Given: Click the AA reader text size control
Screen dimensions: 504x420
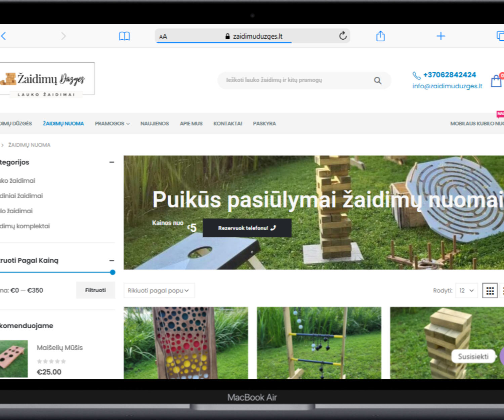Looking at the screenshot, I should pos(163,36).
